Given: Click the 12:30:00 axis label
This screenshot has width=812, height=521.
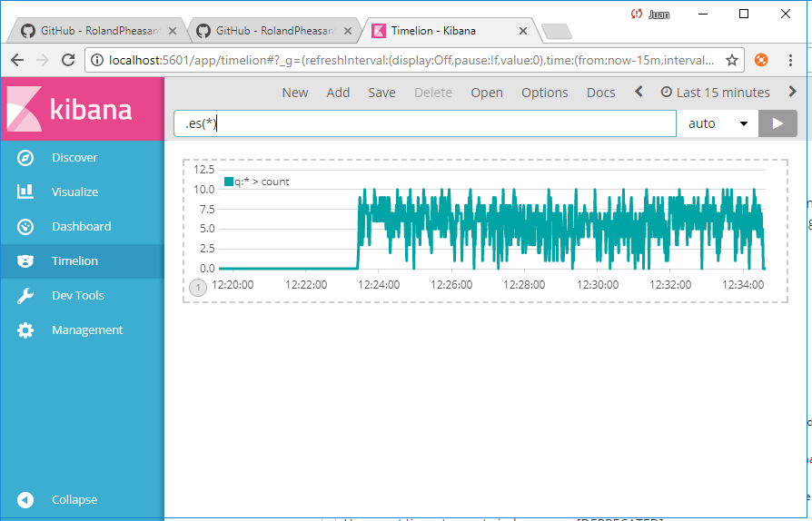Looking at the screenshot, I should point(598,285).
